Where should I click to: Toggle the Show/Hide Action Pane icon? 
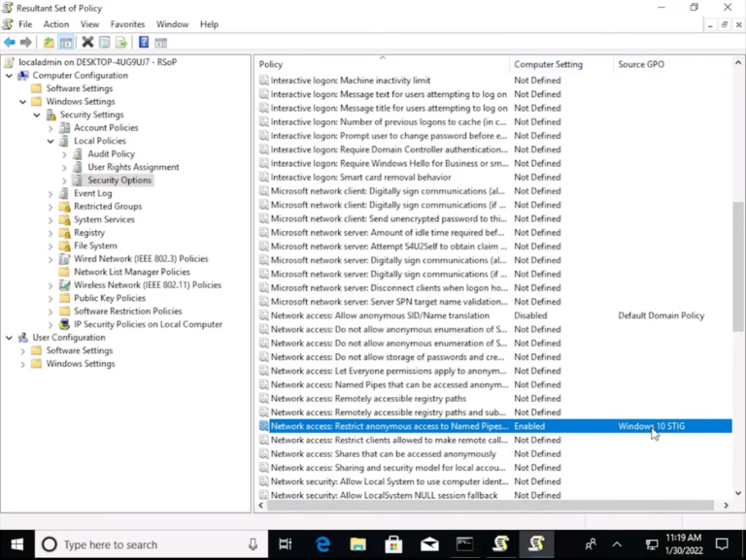click(x=161, y=43)
